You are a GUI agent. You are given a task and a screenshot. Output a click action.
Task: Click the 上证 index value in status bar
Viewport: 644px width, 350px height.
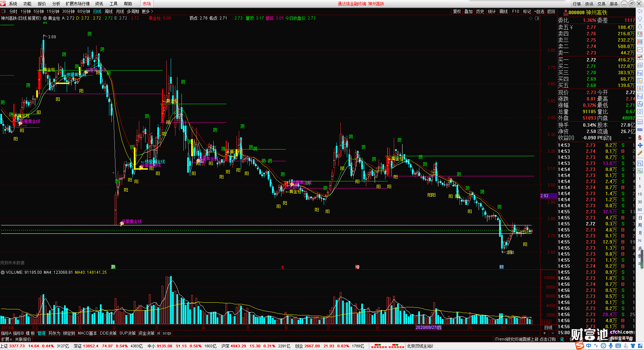17,346
